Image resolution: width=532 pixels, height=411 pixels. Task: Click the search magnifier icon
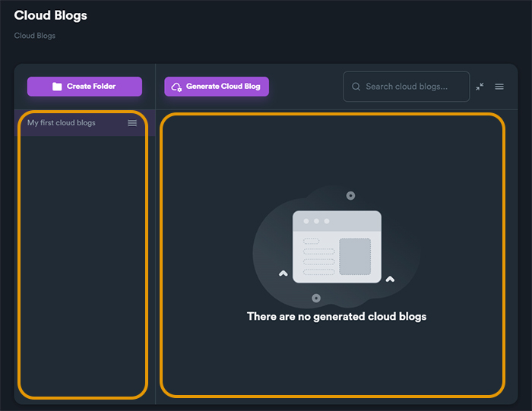point(356,87)
